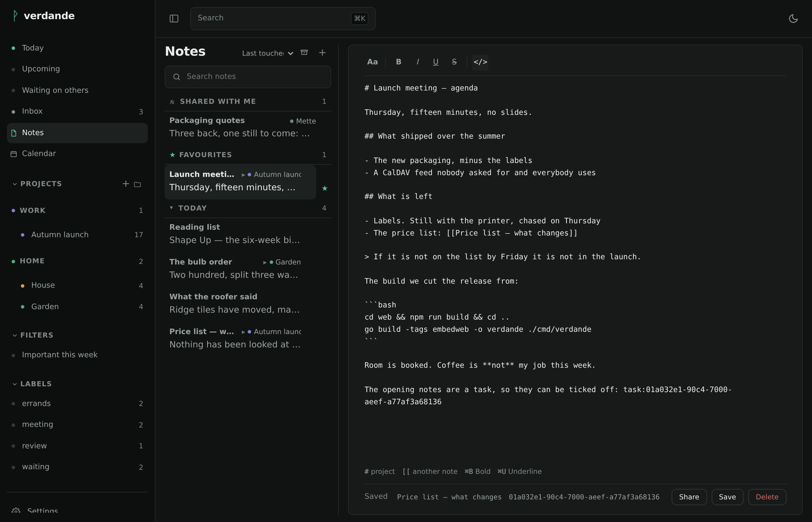The height and width of the screenshot is (522, 812).
Task: Click the [[ another note hint
Action: [430, 472]
